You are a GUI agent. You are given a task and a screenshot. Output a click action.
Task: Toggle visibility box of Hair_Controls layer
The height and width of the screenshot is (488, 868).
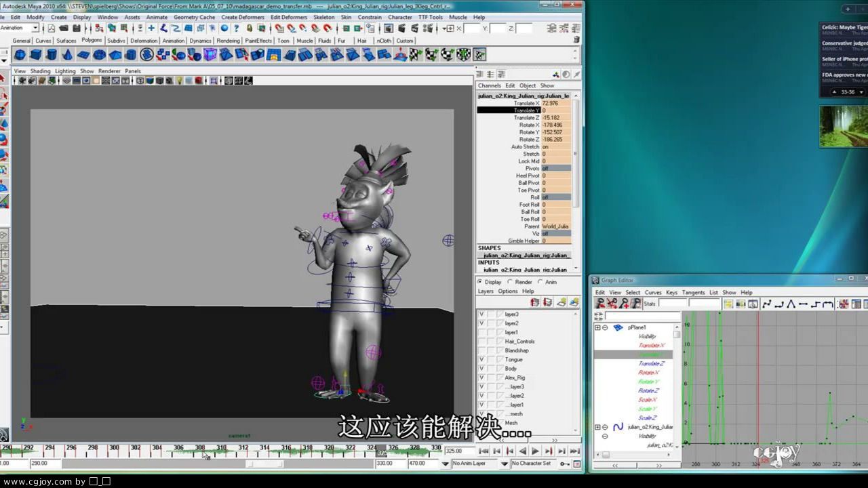coord(481,342)
